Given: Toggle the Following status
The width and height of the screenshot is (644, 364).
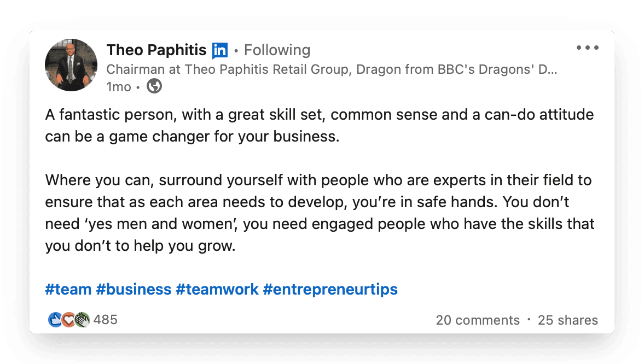Looking at the screenshot, I should click(x=277, y=50).
